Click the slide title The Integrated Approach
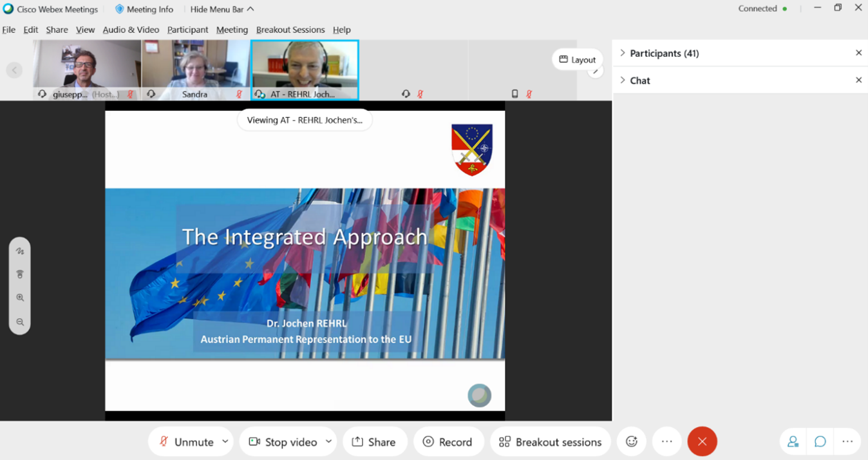The width and height of the screenshot is (868, 460). point(305,236)
